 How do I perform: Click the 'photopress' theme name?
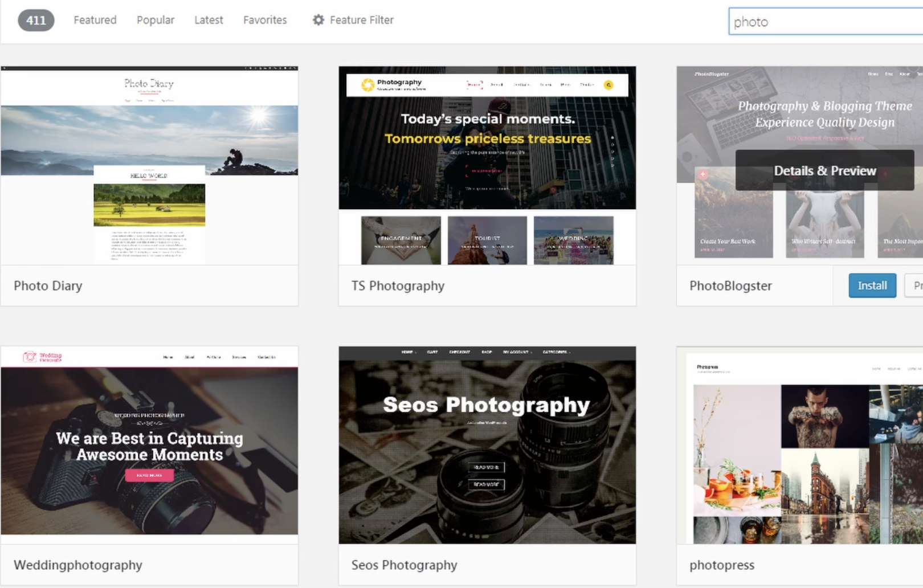tap(722, 565)
